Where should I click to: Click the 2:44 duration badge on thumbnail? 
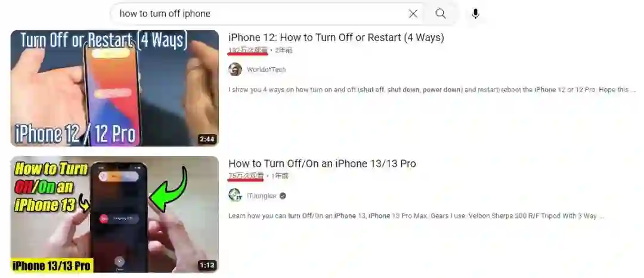tap(207, 139)
